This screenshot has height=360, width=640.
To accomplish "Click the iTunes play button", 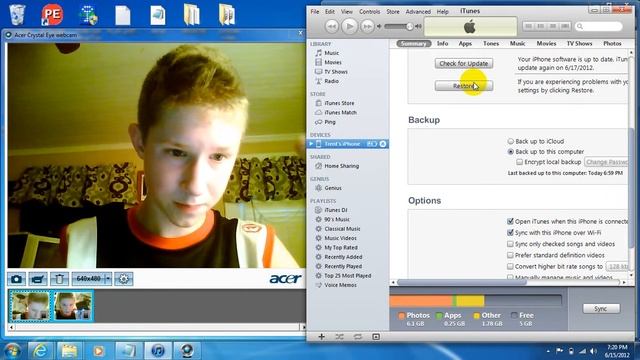I will [349, 27].
